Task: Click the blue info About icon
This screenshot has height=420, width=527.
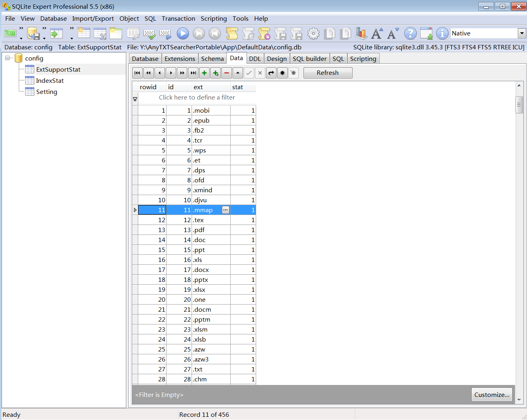Action: (x=442, y=33)
